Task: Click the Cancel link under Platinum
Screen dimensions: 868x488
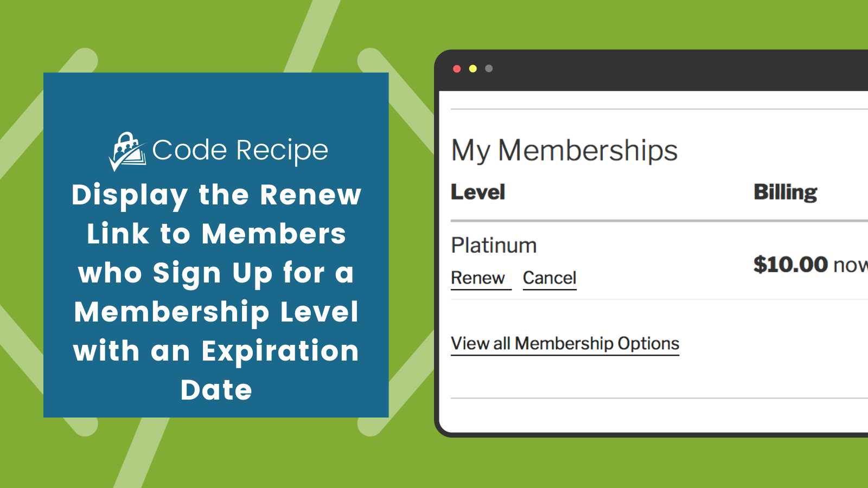Action: 550,278
